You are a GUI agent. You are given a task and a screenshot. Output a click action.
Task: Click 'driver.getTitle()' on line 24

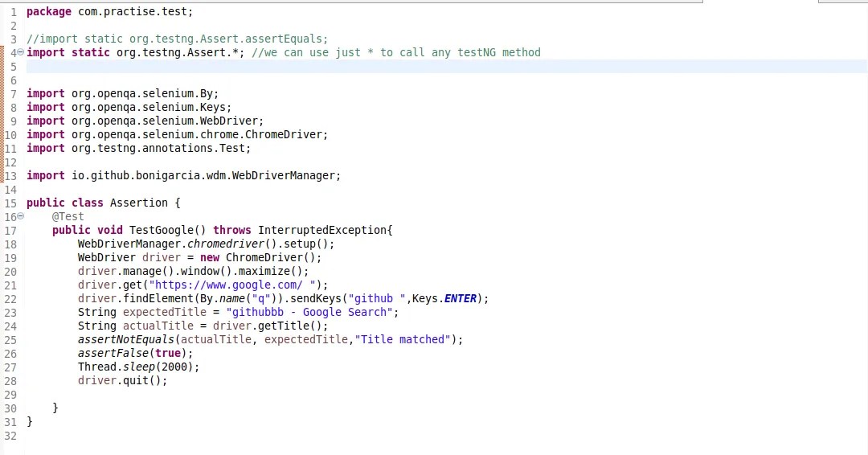(268, 326)
